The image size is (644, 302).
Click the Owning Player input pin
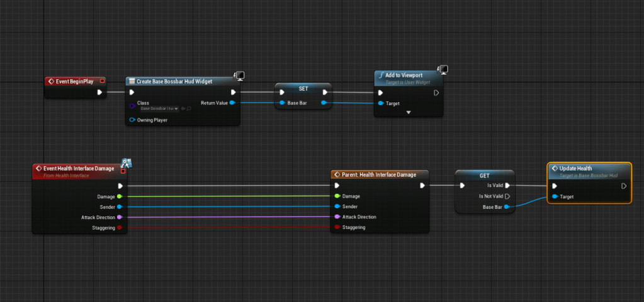[x=132, y=120]
